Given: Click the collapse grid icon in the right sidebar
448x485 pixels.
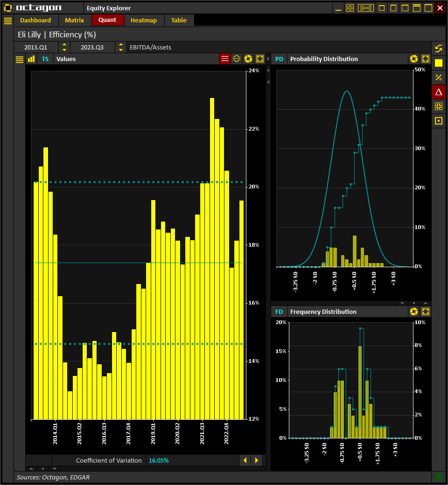Looking at the screenshot, I should click(x=439, y=106).
